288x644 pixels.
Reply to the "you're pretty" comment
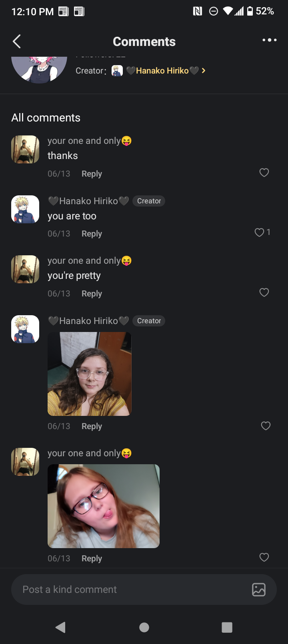tap(92, 294)
